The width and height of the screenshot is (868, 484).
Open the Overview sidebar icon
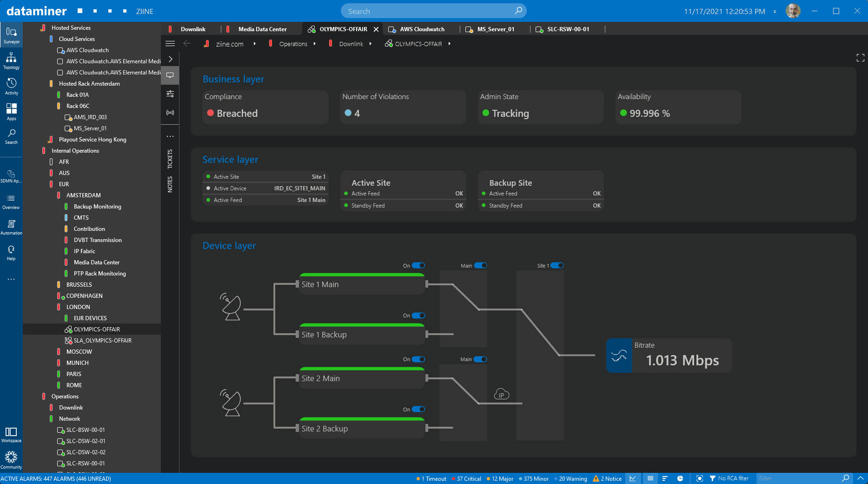click(x=11, y=202)
